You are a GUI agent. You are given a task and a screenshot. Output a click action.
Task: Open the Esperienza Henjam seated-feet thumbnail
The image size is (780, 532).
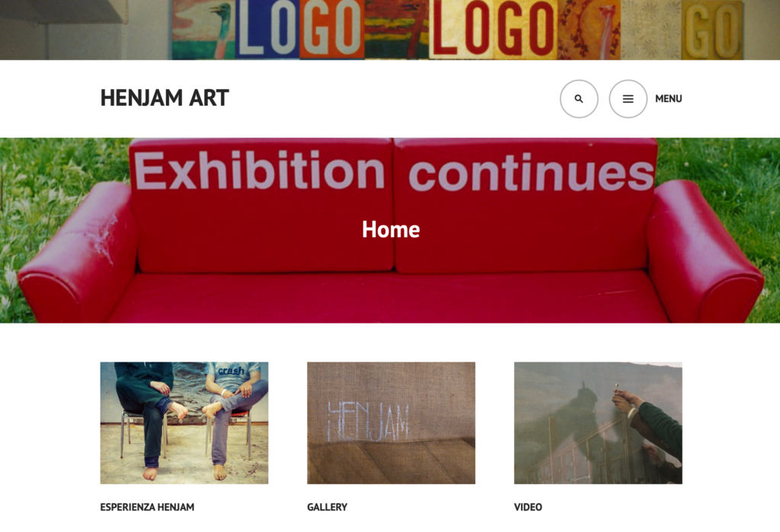184,422
